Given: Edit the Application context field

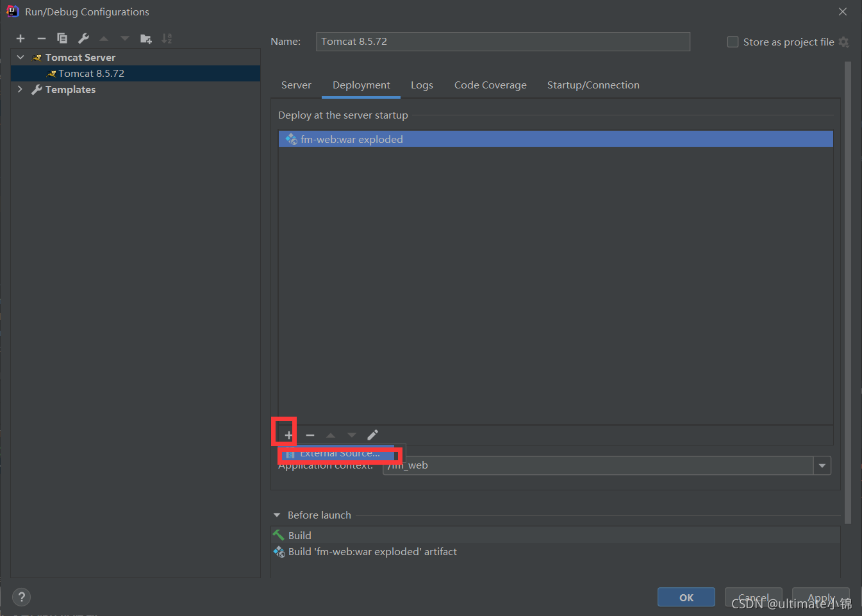Looking at the screenshot, I should point(598,465).
